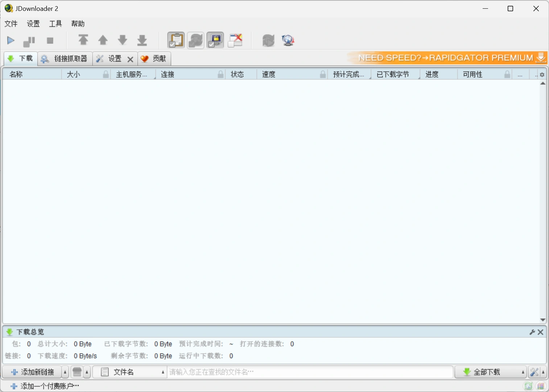Move selection to top of list
The width and height of the screenshot is (549, 392).
coord(83,40)
